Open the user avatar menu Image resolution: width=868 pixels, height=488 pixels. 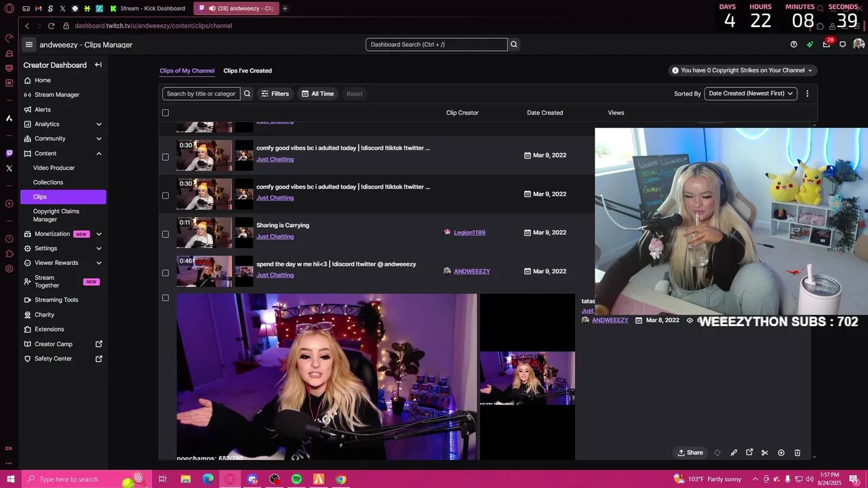[859, 44]
